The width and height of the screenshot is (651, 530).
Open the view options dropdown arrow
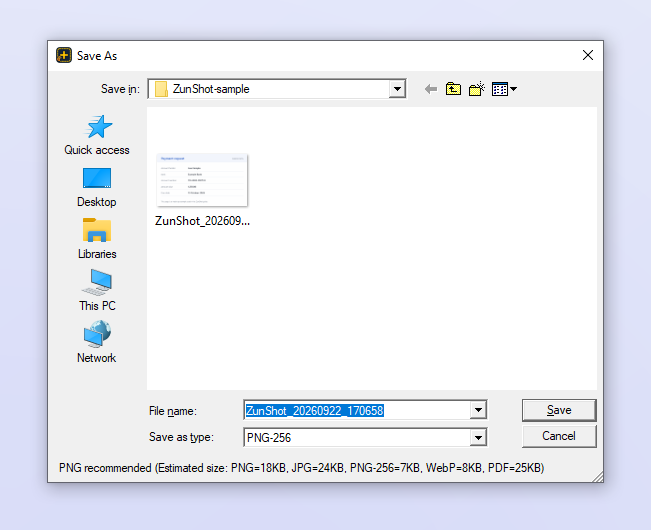point(513,89)
